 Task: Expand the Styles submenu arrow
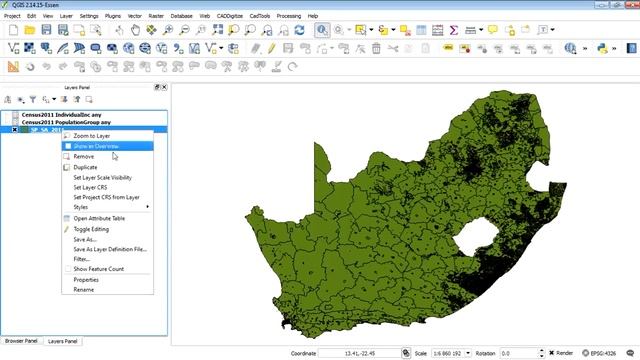point(147,207)
